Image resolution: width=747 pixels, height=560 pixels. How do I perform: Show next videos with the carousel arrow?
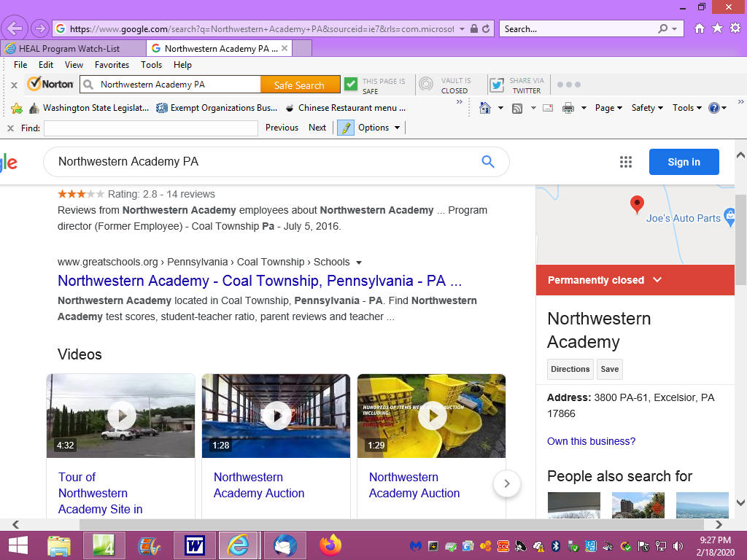[x=506, y=483]
